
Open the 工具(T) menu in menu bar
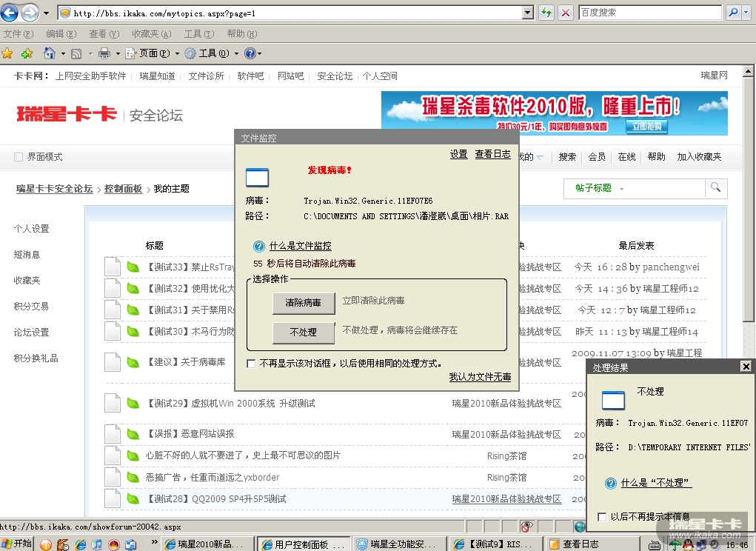click(x=198, y=34)
